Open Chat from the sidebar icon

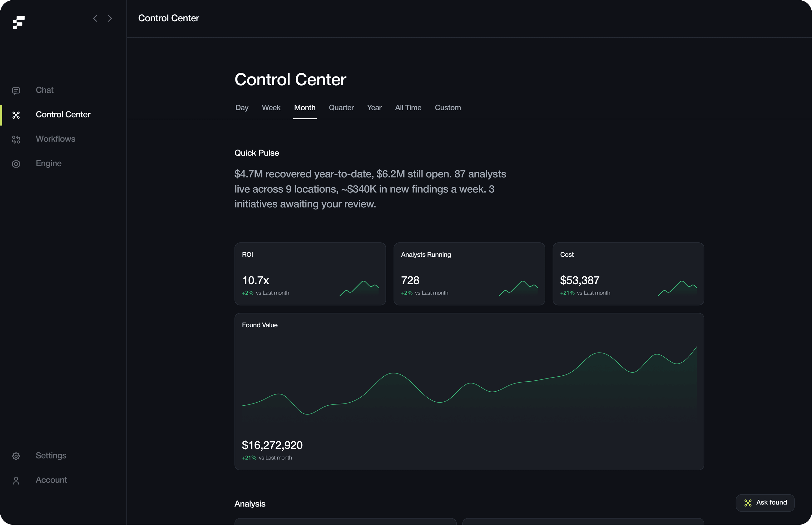[x=16, y=90]
